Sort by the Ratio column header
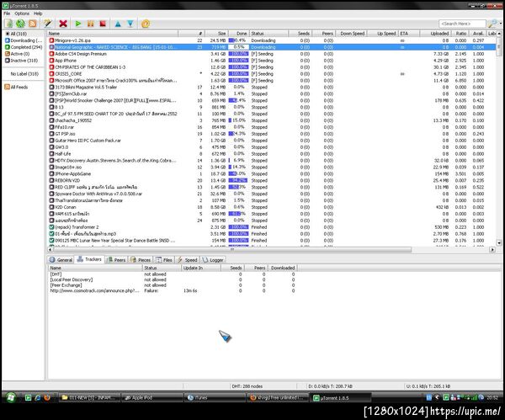Viewport: 505px width, 420px height. tap(461, 34)
